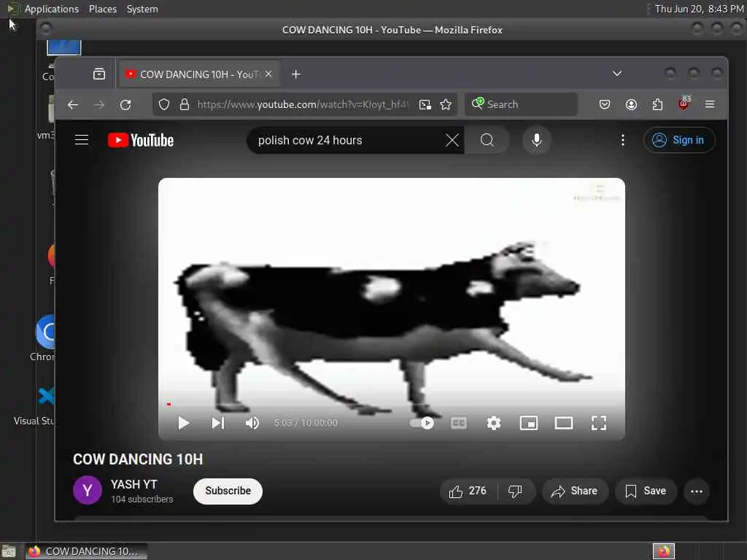Play the cow dancing video

(x=183, y=423)
